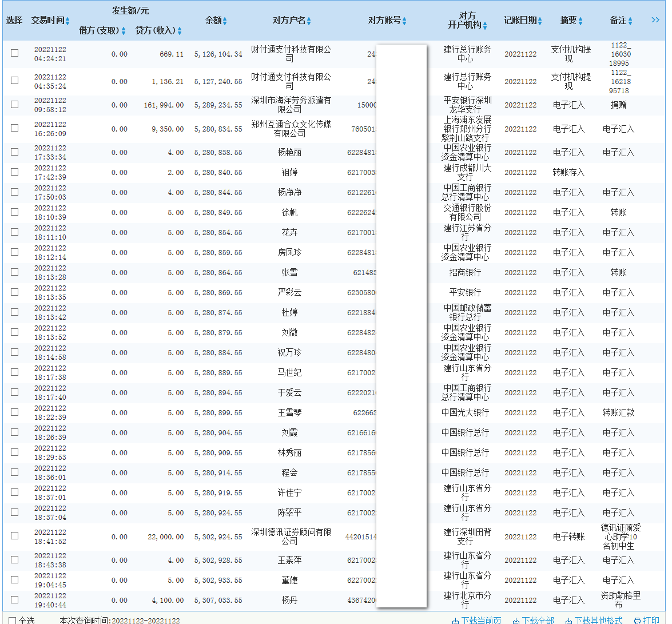Click payer name 严彩云

(290, 292)
